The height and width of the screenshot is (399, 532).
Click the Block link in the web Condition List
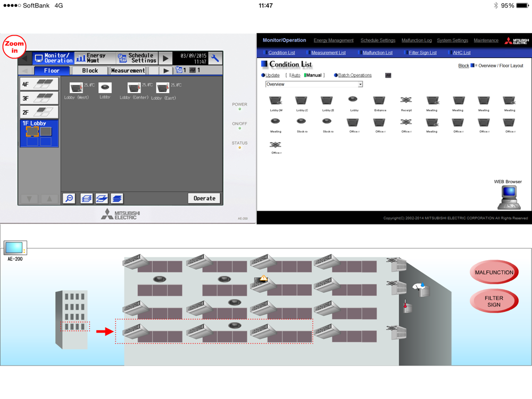point(463,65)
